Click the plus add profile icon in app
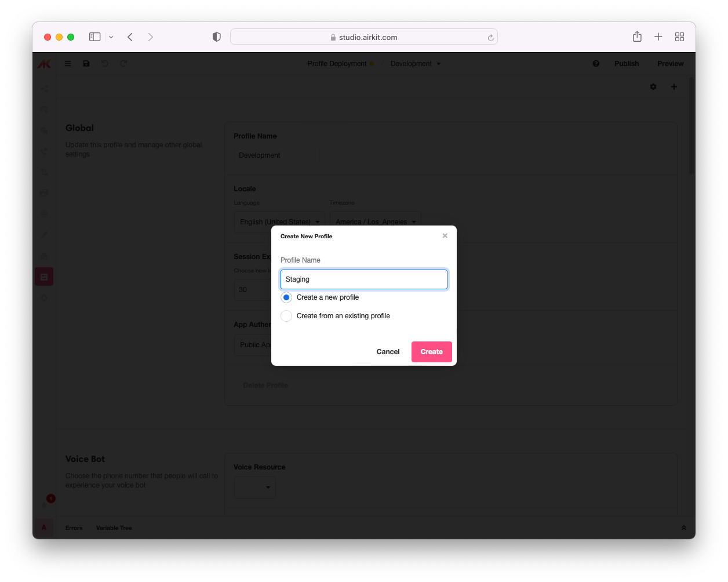 click(x=674, y=87)
